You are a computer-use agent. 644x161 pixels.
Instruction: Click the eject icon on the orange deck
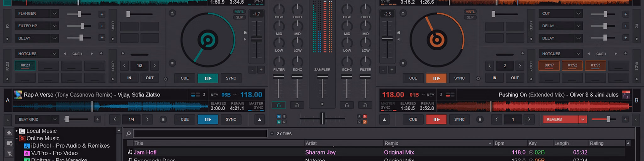coord(403,13)
